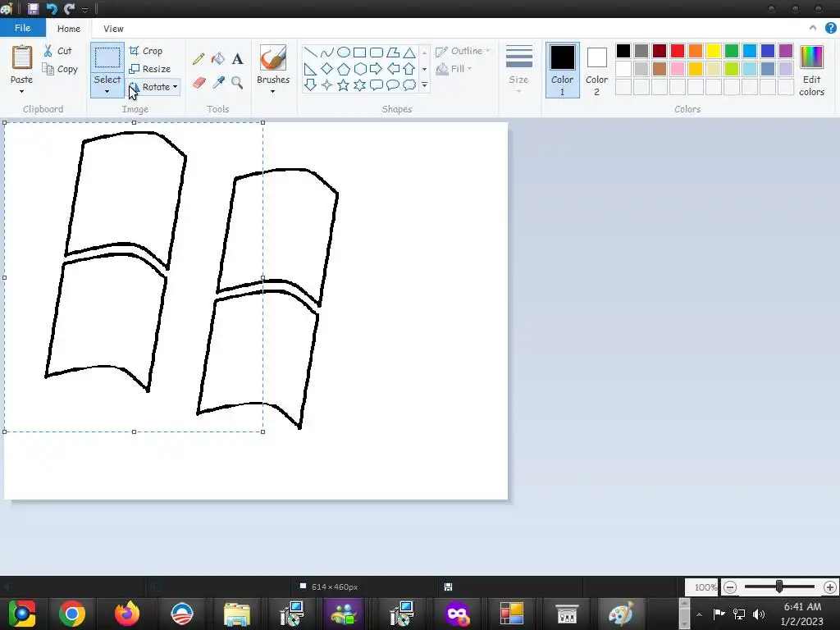Select the Pencil tool
The width and height of the screenshot is (840, 630).
(x=199, y=59)
